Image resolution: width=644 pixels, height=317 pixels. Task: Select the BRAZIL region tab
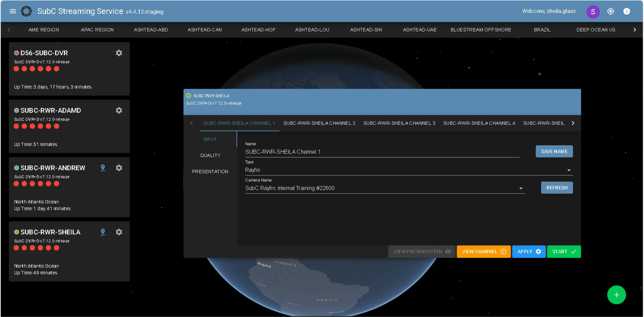pos(542,30)
